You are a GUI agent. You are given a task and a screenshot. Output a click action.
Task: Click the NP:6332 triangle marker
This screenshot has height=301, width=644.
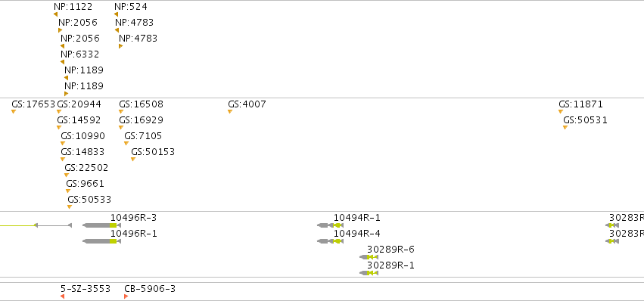62,62
